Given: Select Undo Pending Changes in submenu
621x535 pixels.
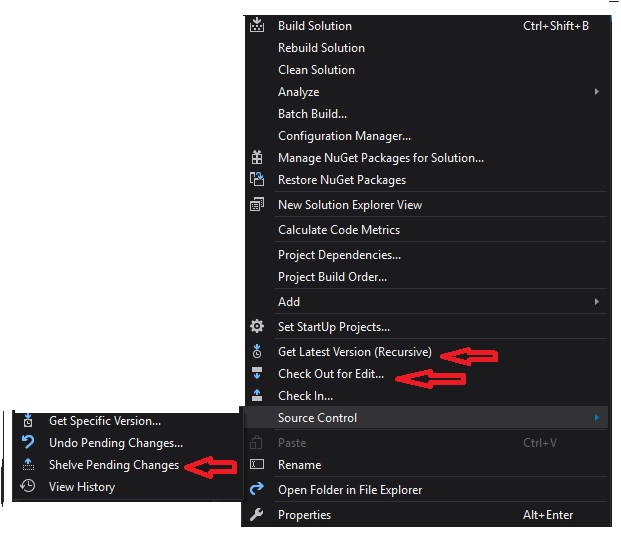Looking at the screenshot, I should tap(128, 442).
